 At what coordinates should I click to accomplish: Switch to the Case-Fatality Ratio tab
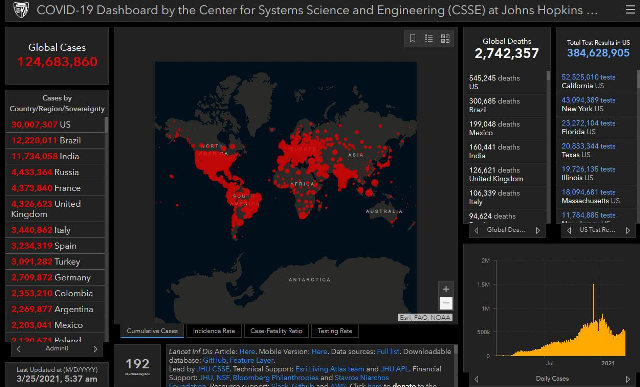pyautogui.click(x=276, y=331)
